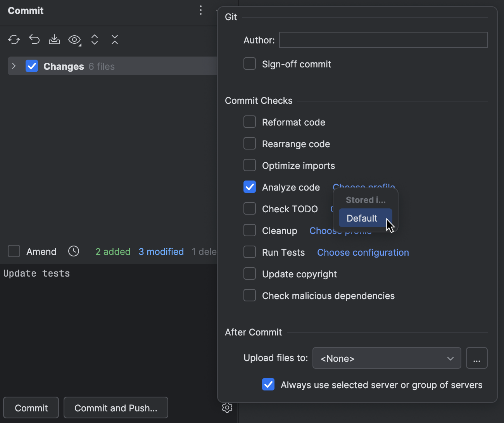Enable the Reformat code checkbox
This screenshot has width=504, height=423.
click(x=250, y=122)
